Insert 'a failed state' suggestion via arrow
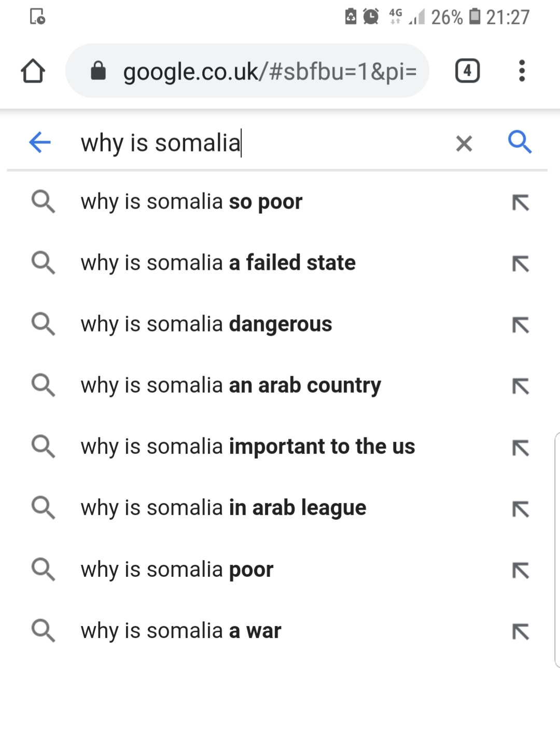This screenshot has height=732, width=560. click(x=521, y=264)
